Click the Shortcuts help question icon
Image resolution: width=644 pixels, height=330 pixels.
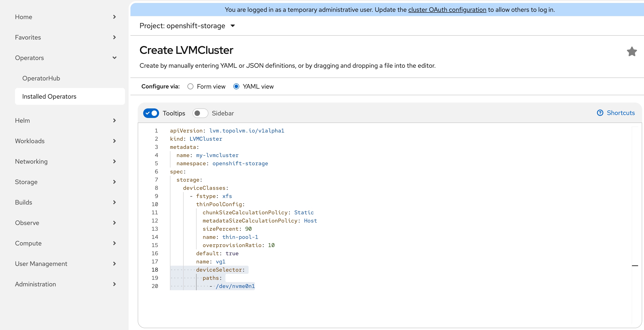(x=600, y=113)
